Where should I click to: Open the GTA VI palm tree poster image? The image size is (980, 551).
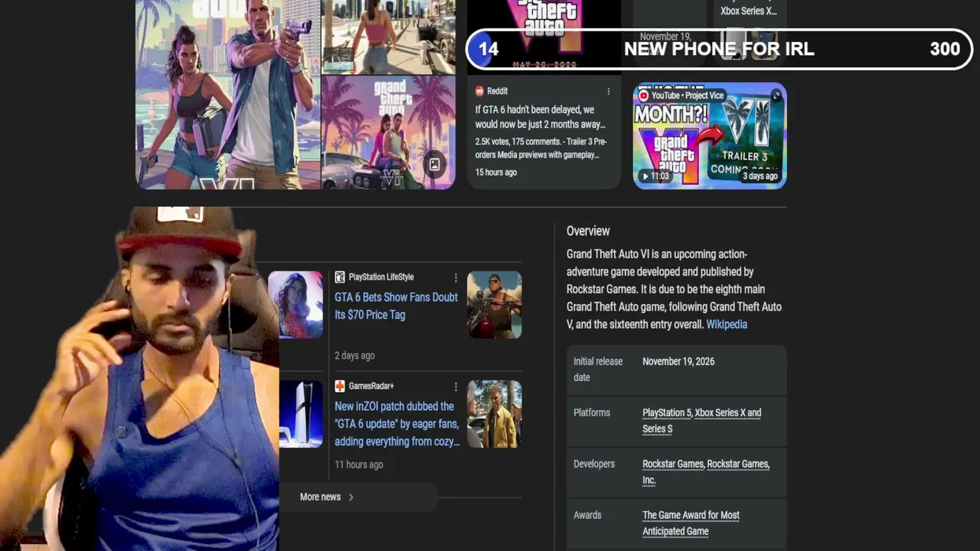click(388, 132)
